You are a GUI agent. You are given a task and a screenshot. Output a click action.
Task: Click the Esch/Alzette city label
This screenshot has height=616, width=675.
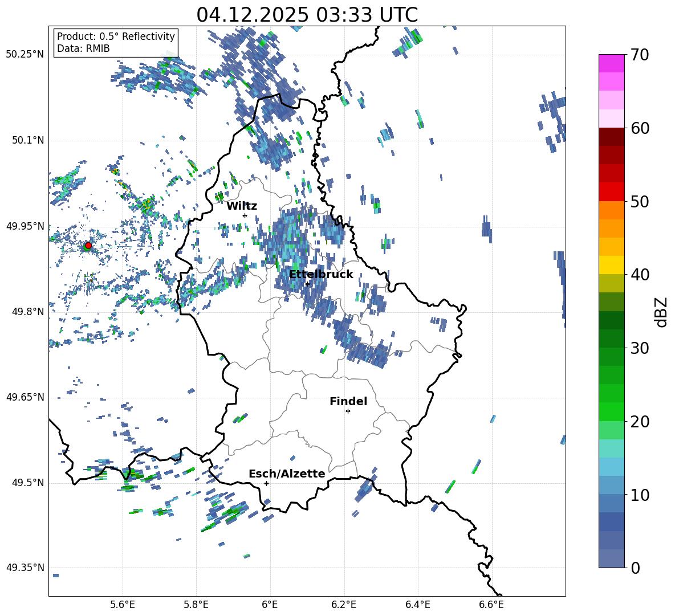point(287,474)
